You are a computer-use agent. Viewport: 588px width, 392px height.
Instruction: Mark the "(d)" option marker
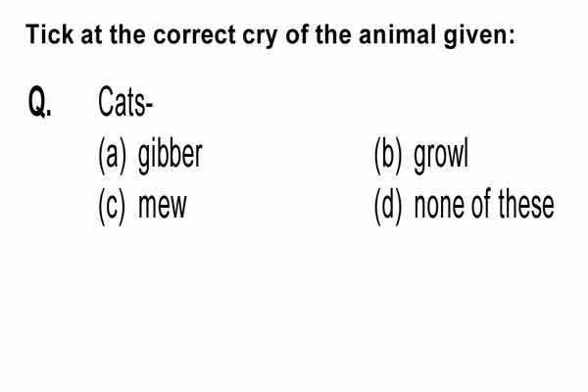388,207
